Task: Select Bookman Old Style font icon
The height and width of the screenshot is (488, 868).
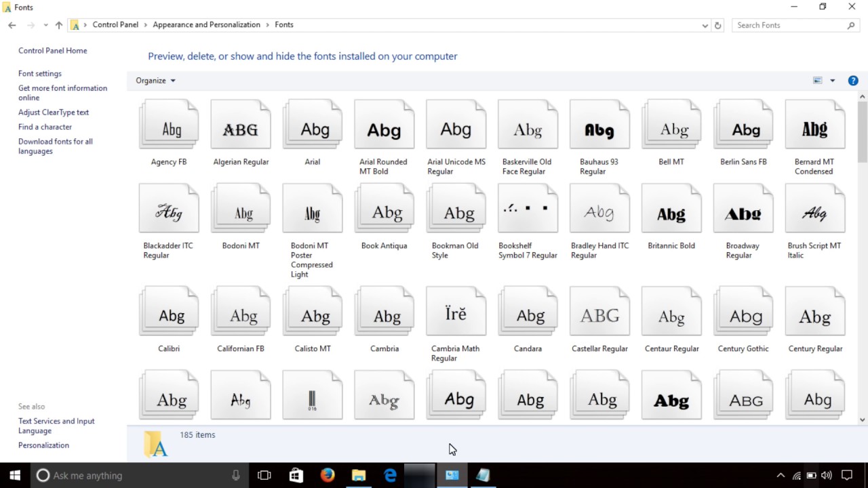Action: click(456, 208)
